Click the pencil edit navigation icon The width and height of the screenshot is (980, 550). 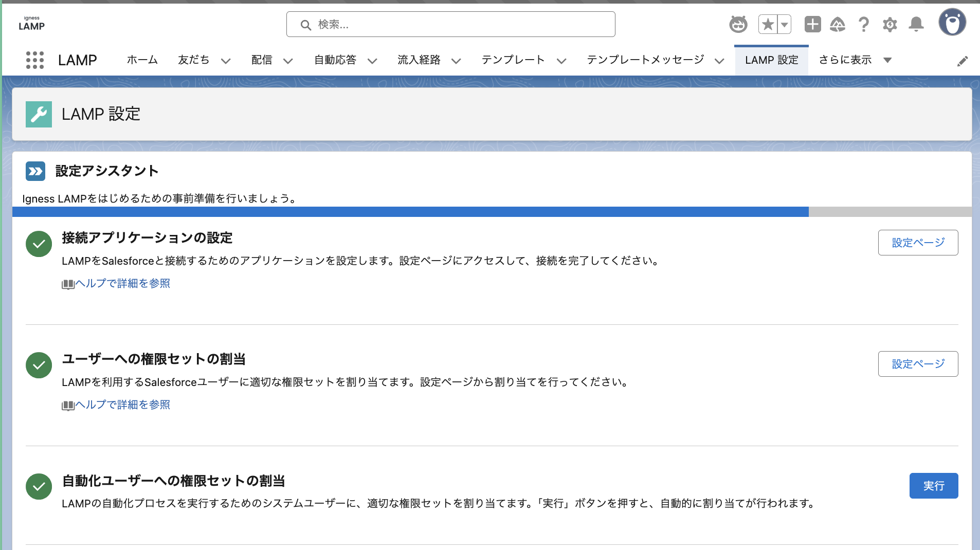point(963,61)
